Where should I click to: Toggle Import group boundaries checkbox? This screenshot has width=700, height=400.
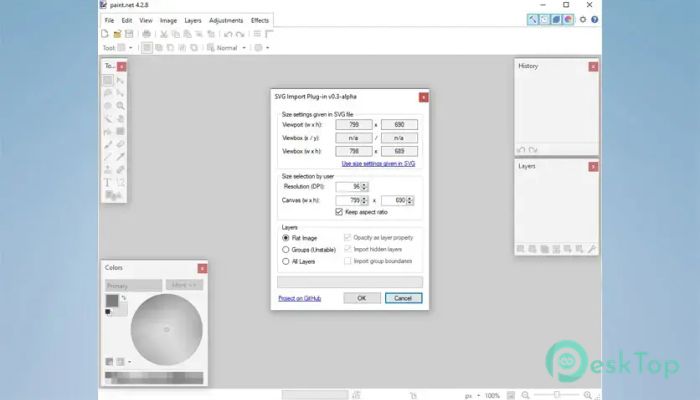click(347, 261)
